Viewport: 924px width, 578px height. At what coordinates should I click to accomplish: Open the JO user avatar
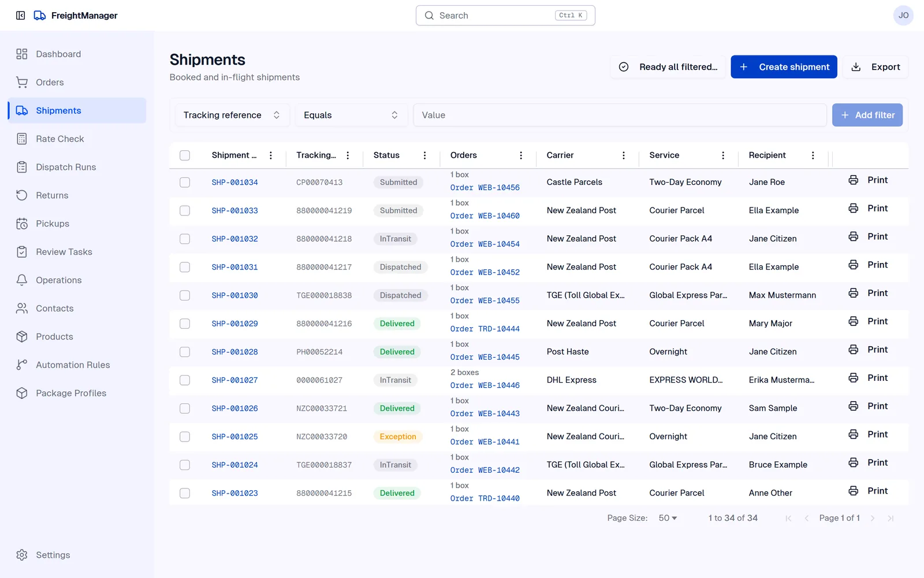click(903, 16)
